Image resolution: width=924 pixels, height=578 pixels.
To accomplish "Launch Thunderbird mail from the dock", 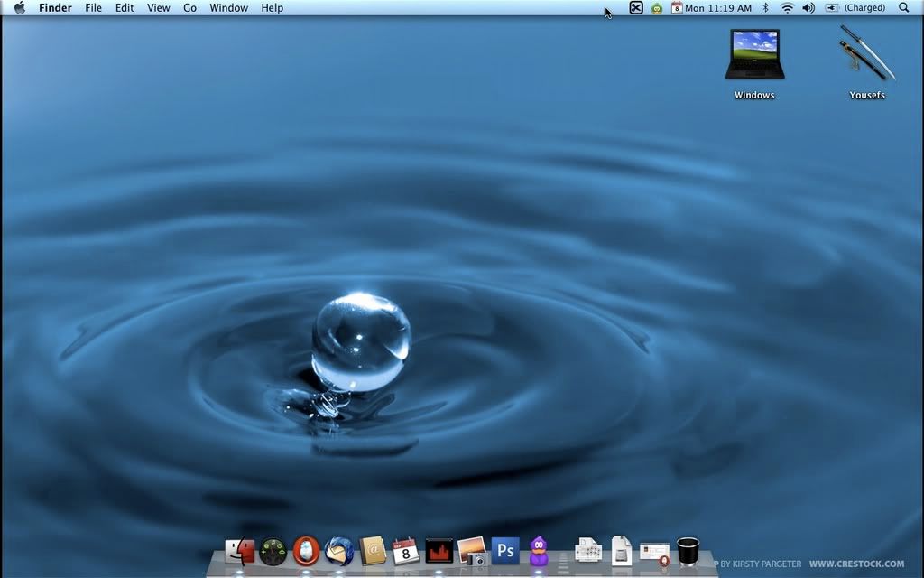I will click(x=339, y=551).
